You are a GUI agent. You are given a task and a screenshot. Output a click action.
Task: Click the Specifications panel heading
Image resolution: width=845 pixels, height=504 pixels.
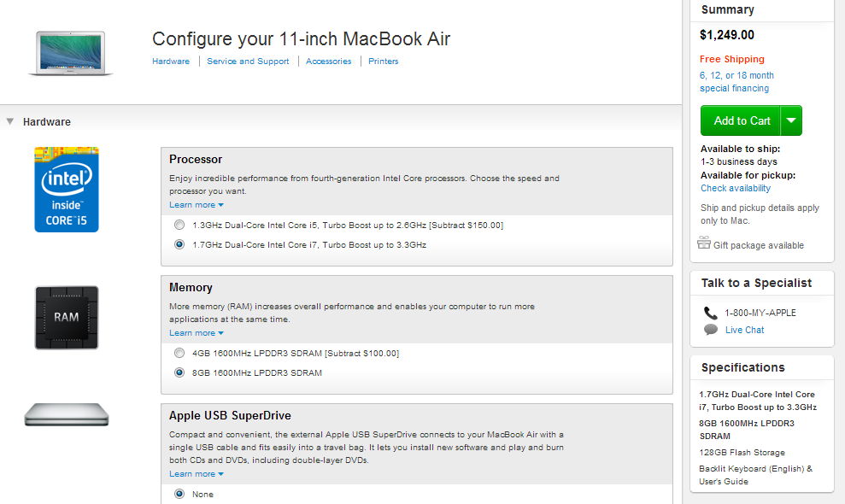[x=743, y=367]
